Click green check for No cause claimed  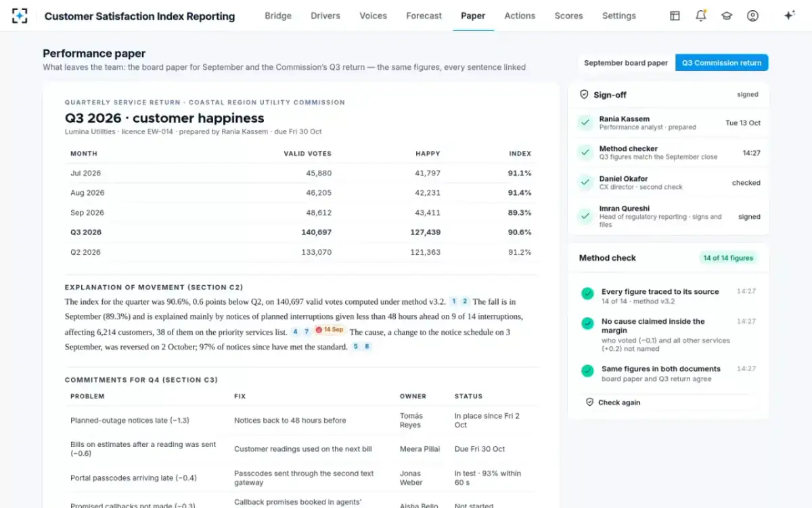(587, 324)
